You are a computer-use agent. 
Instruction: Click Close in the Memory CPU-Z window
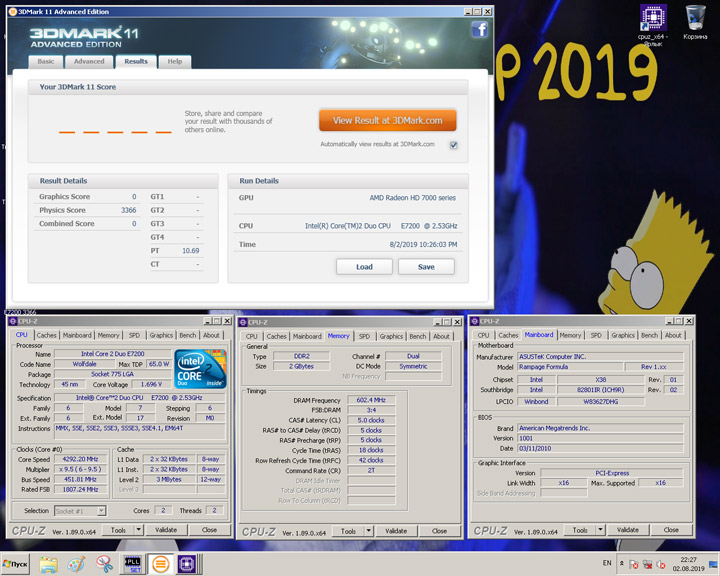click(x=439, y=531)
